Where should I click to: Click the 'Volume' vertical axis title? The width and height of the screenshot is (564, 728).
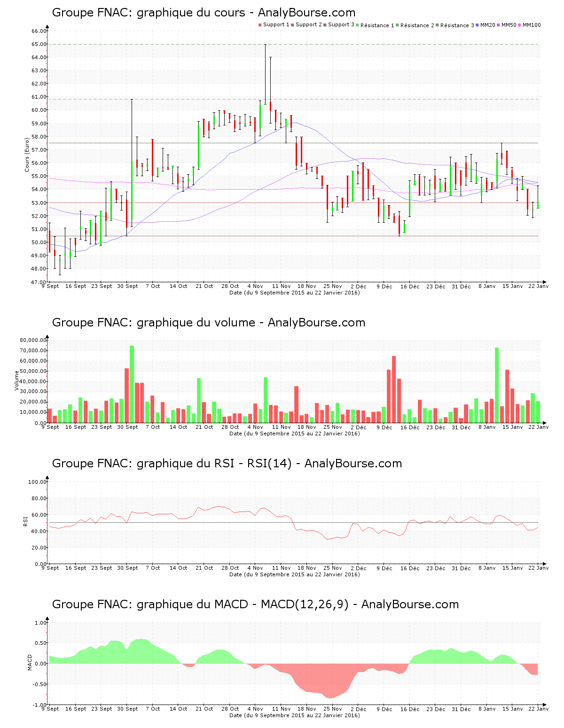click(17, 380)
